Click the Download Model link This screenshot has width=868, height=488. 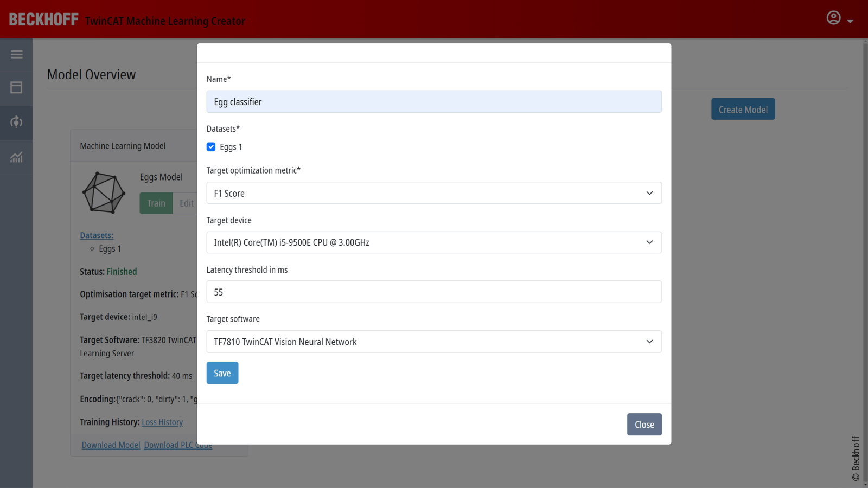111,445
